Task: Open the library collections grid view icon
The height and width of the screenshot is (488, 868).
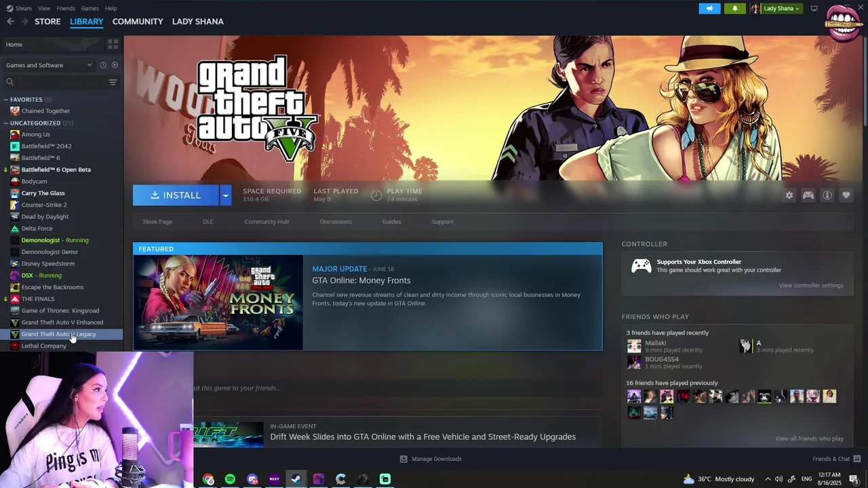Action: point(113,44)
